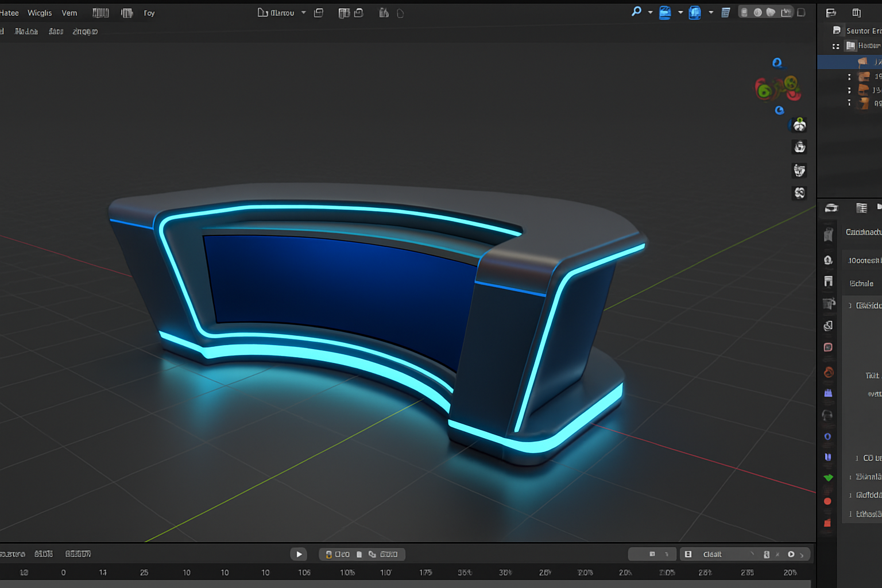Open the Nodea menu in second header row
The width and height of the screenshot is (882, 588).
[x=26, y=31]
